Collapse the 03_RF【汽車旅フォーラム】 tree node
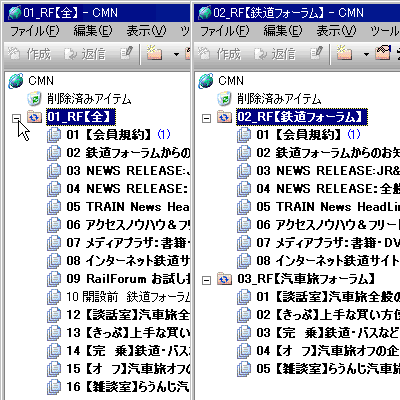 207,280
